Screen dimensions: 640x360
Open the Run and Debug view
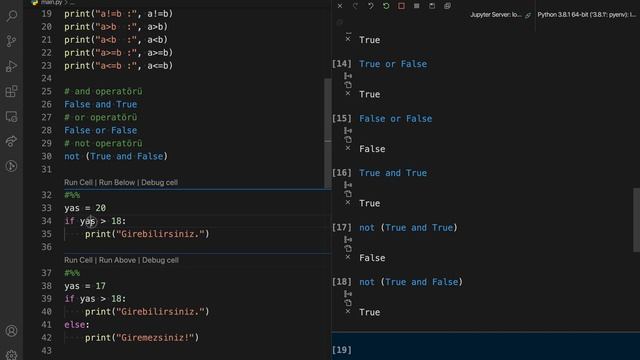pos(11,66)
